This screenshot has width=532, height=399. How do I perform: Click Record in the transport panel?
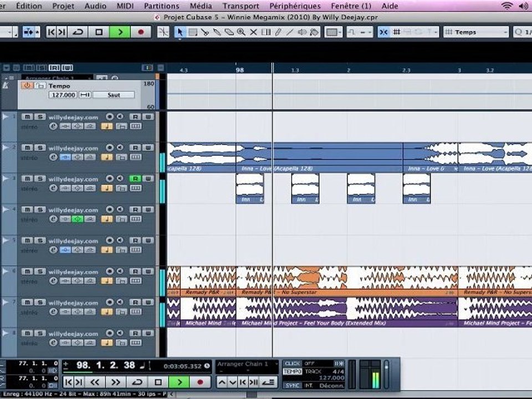click(200, 382)
